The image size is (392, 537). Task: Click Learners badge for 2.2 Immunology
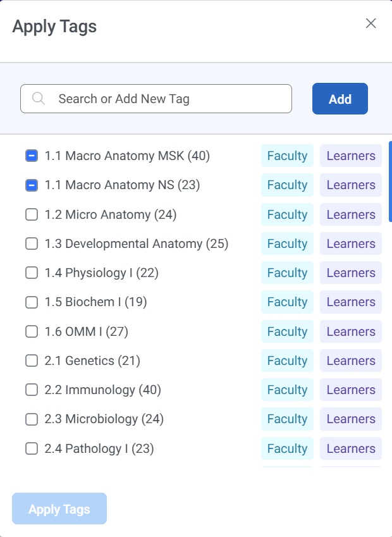click(x=351, y=390)
